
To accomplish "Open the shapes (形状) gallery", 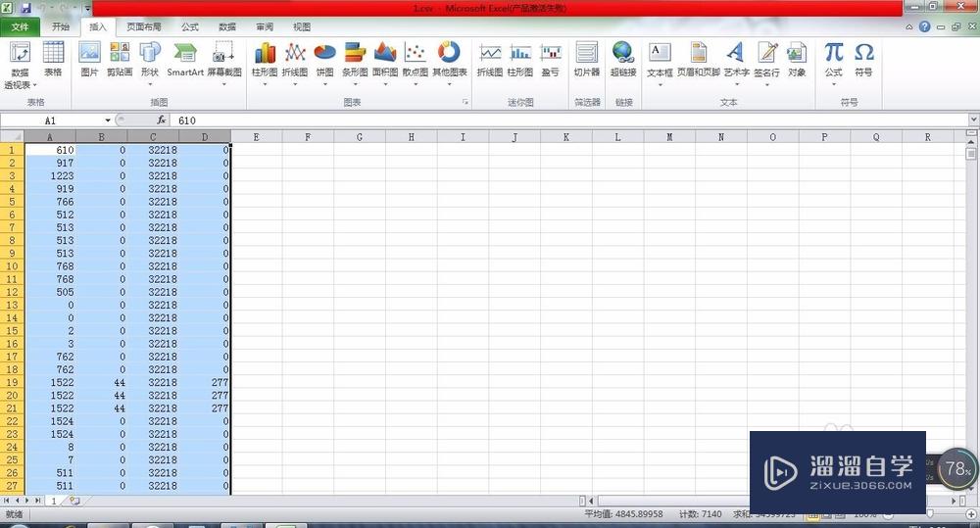I will pos(150,63).
